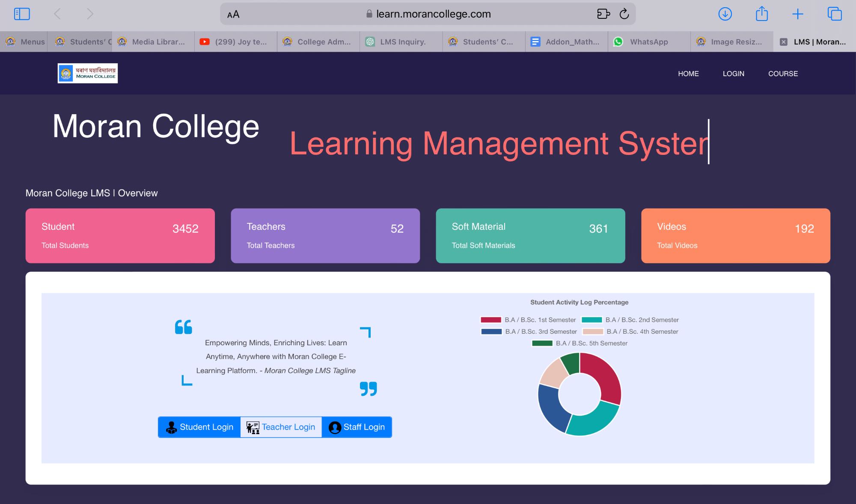
Task: Click the Moran College LMS | Overview heading
Action: pos(92,193)
